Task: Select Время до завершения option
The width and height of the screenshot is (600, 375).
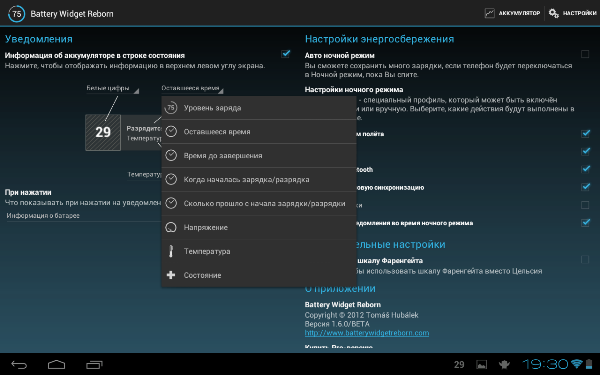Action: pos(259,156)
